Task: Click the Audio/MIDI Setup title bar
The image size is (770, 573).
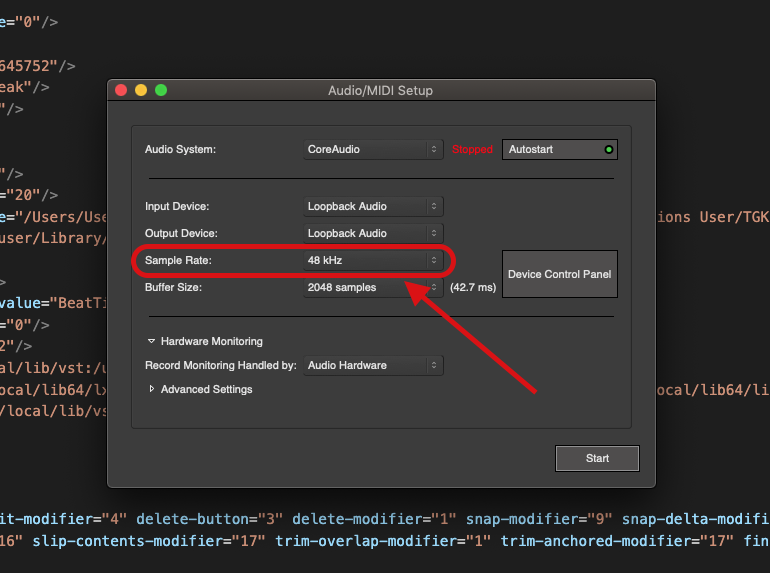Action: point(381,90)
